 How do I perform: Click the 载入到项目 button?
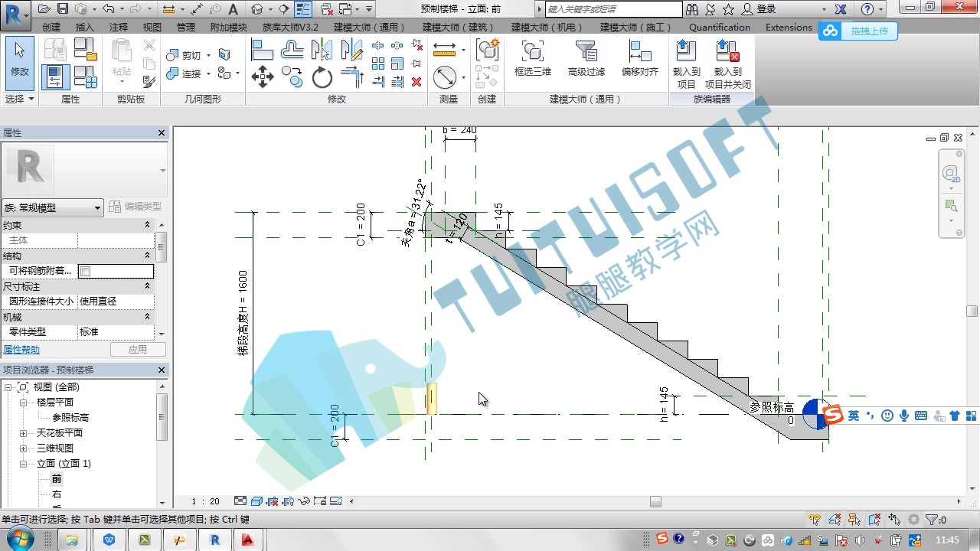687,64
